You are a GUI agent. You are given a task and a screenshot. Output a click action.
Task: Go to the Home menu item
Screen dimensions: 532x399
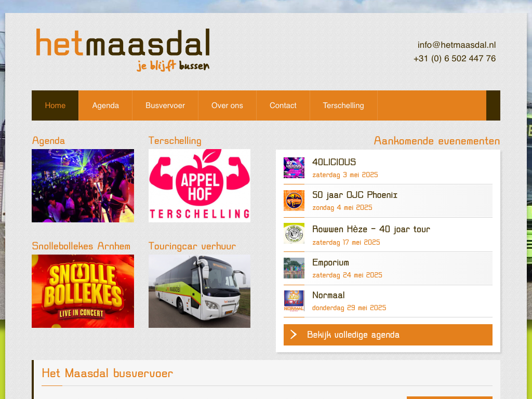point(55,105)
